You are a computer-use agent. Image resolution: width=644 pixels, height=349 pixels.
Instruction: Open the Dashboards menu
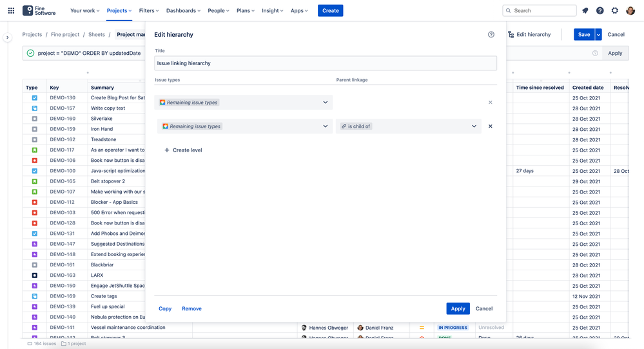click(183, 11)
